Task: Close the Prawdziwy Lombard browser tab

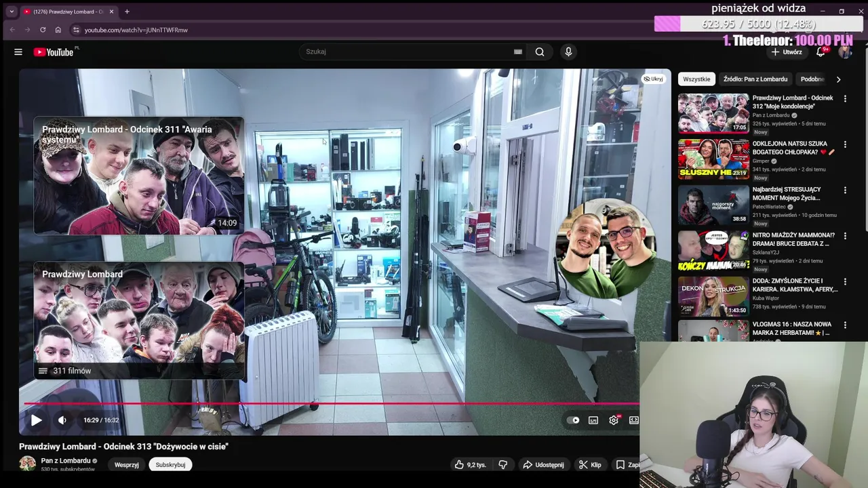Action: [111, 12]
